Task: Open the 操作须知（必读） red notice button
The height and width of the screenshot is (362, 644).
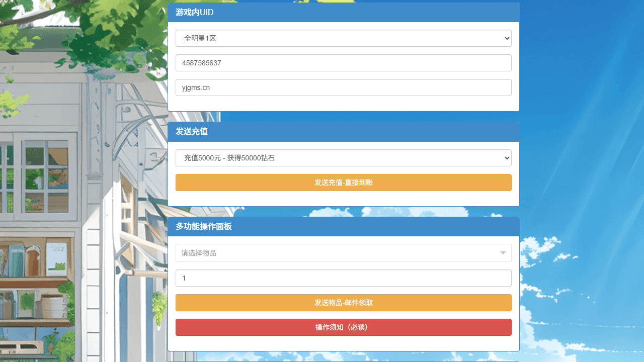Action: [344, 327]
